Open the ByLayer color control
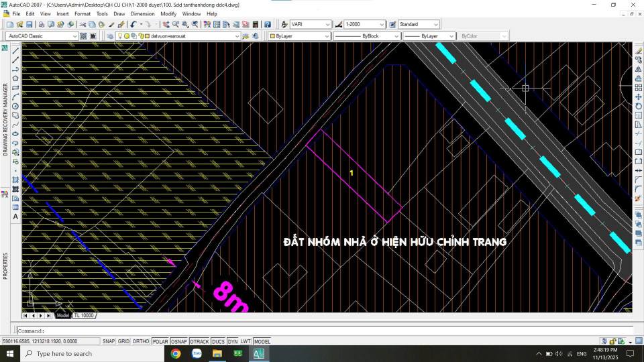644x362 pixels. tap(299, 36)
